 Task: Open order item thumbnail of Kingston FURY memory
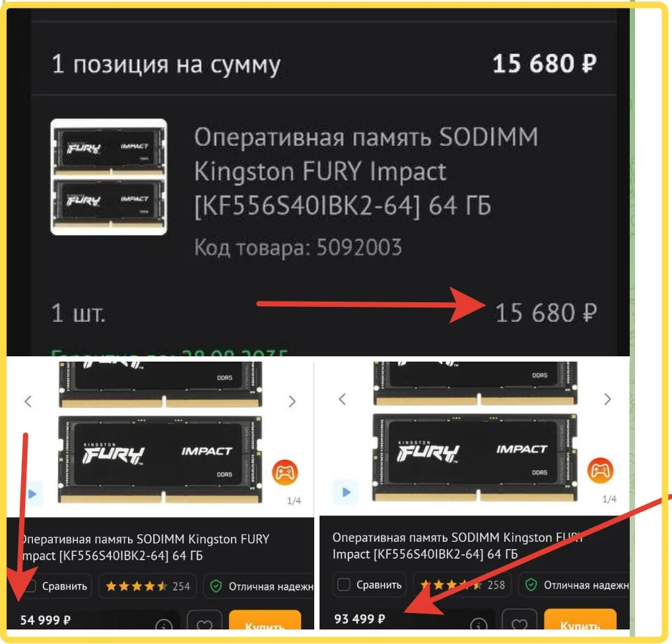tap(109, 177)
